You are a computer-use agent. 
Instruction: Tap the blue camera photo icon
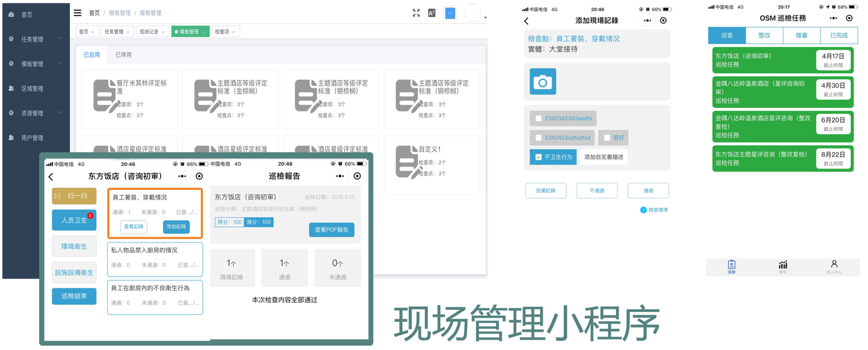[x=542, y=81]
